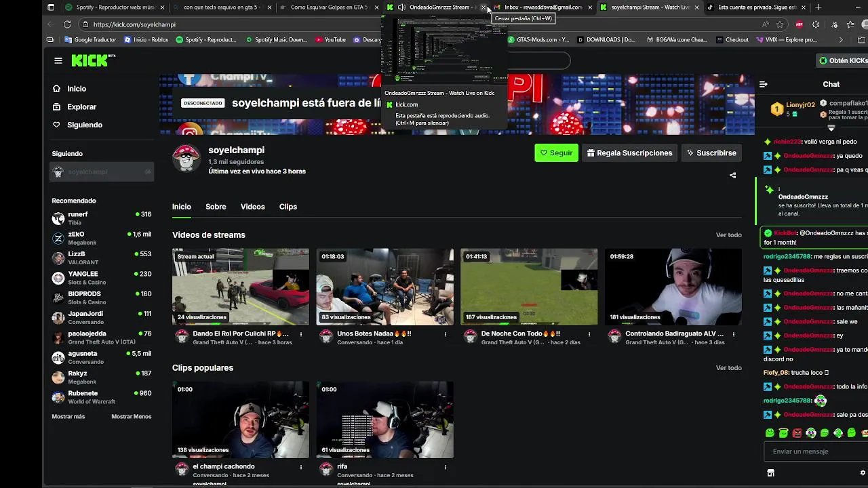Switch to the Videos tab
This screenshot has width=868, height=488.
252,207
